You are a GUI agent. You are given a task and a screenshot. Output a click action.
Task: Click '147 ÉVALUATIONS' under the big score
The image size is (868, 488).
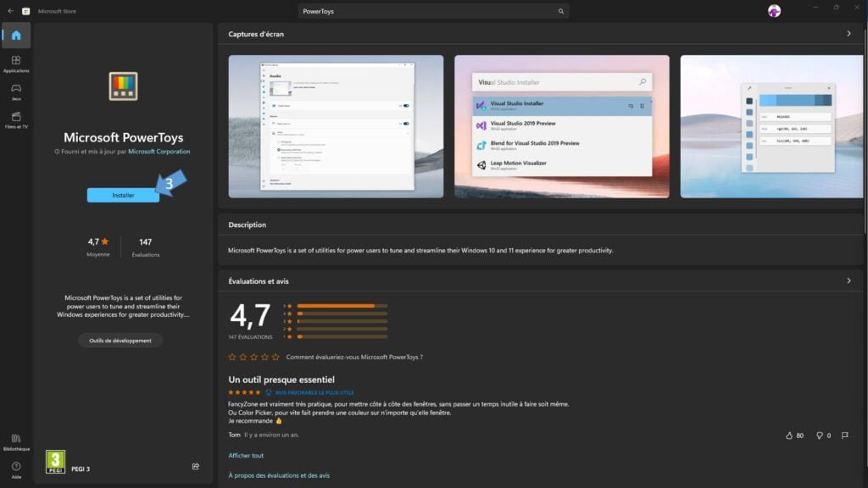click(x=250, y=337)
